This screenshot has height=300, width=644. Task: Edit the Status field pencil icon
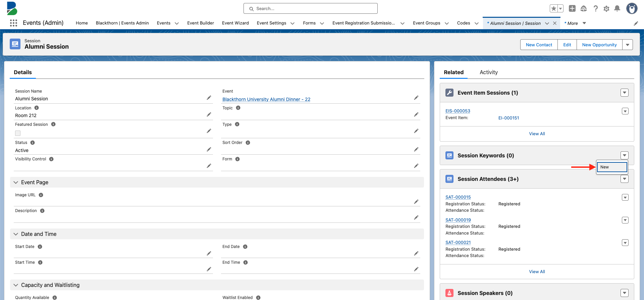click(209, 149)
